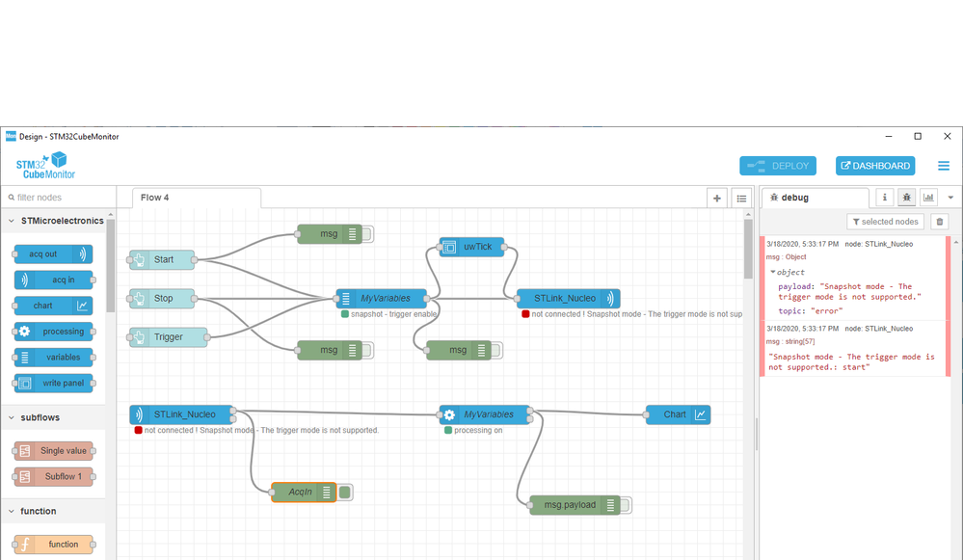
Task: Collapse the object tree in debug message
Action: pyautogui.click(x=772, y=272)
